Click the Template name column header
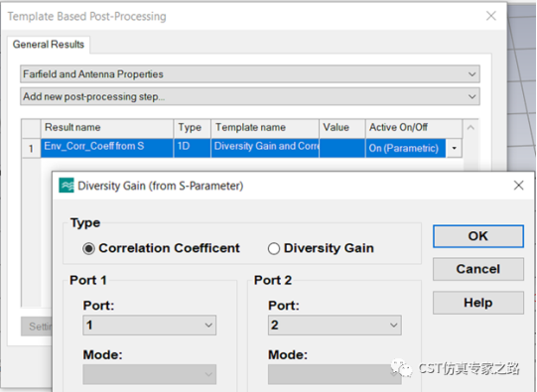Screen dimensions: 537x392 265,127
